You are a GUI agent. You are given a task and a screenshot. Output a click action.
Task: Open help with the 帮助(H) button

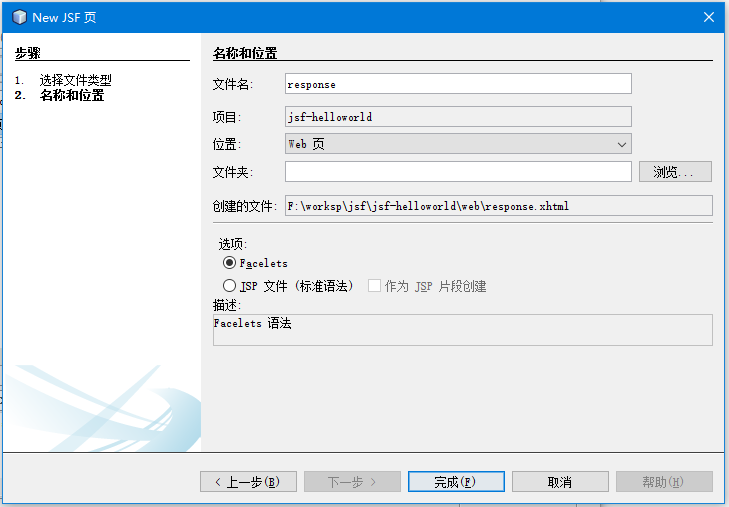(x=664, y=482)
